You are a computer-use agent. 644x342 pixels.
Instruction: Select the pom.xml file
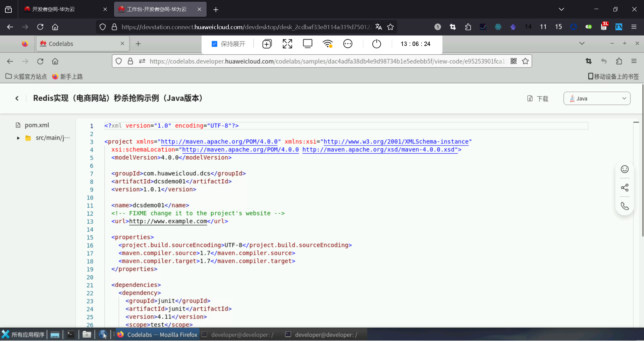37,125
